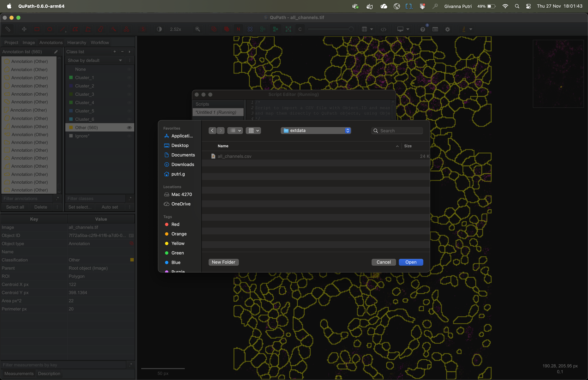
Task: Select the Rectangle annotation tool
Action: click(x=37, y=29)
